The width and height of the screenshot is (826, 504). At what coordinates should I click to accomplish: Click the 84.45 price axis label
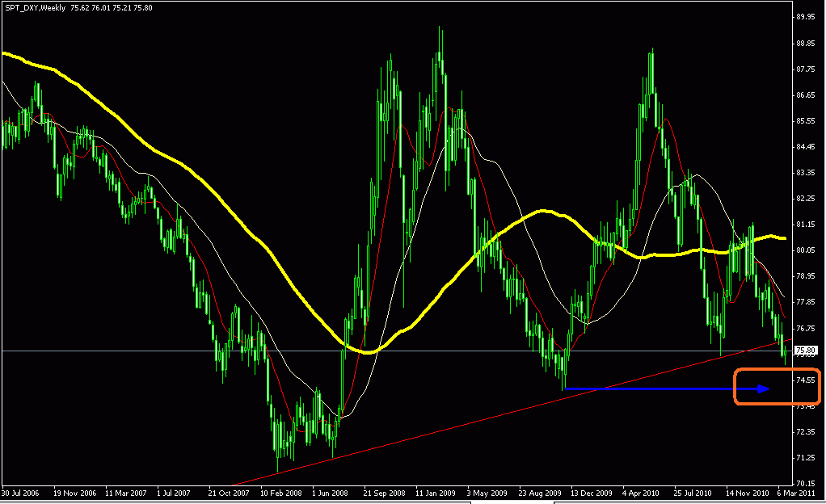tap(806, 146)
